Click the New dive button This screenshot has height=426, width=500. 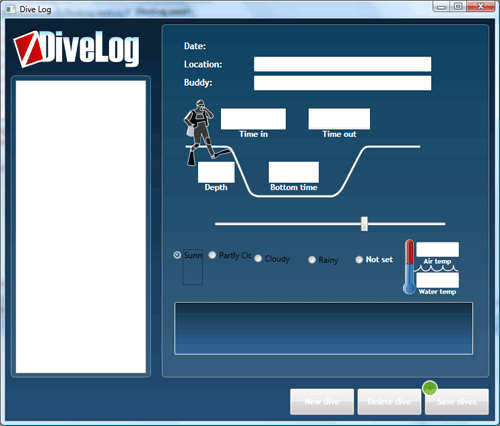[322, 402]
